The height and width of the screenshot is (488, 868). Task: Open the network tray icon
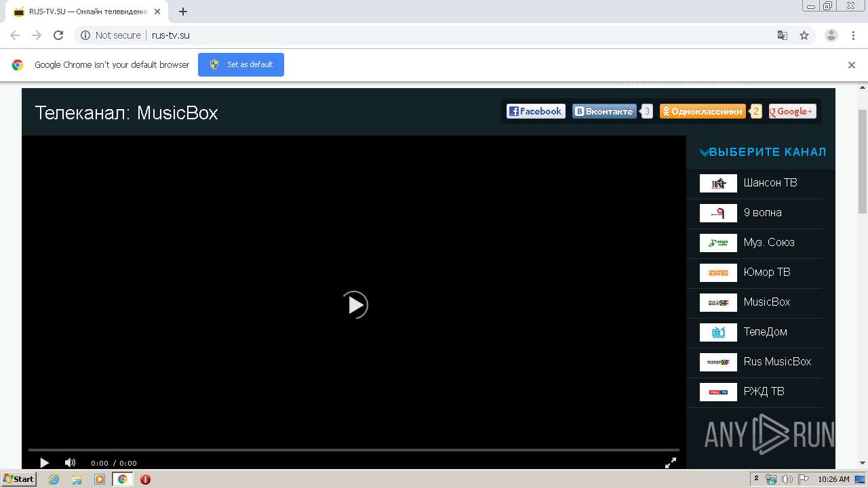point(771,479)
